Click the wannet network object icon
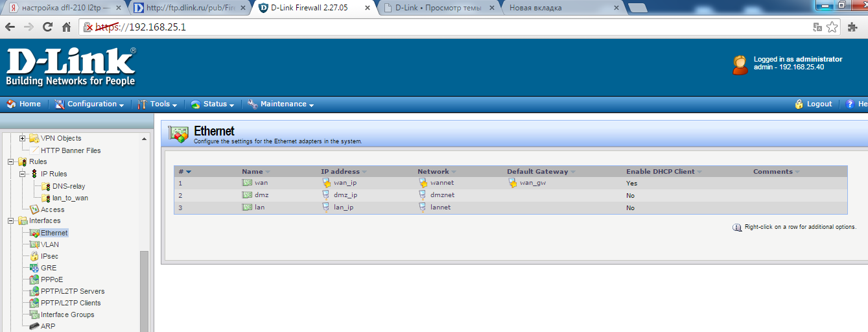Screen dimensions: 868x332 [x=423, y=183]
